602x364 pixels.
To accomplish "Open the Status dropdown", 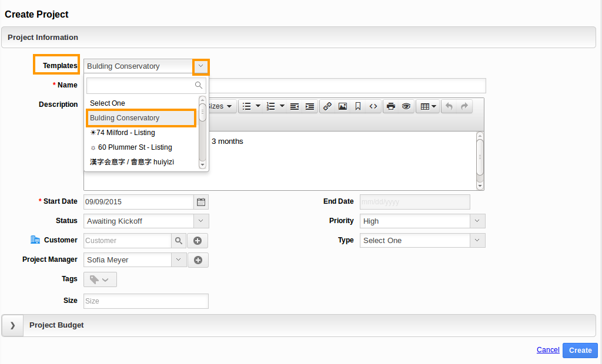I will tap(201, 221).
